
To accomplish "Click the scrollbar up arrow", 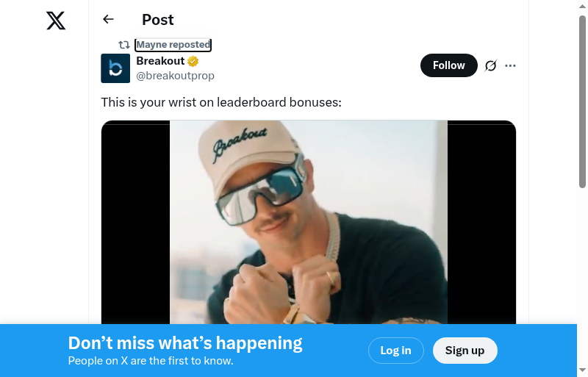I will 582,7.
